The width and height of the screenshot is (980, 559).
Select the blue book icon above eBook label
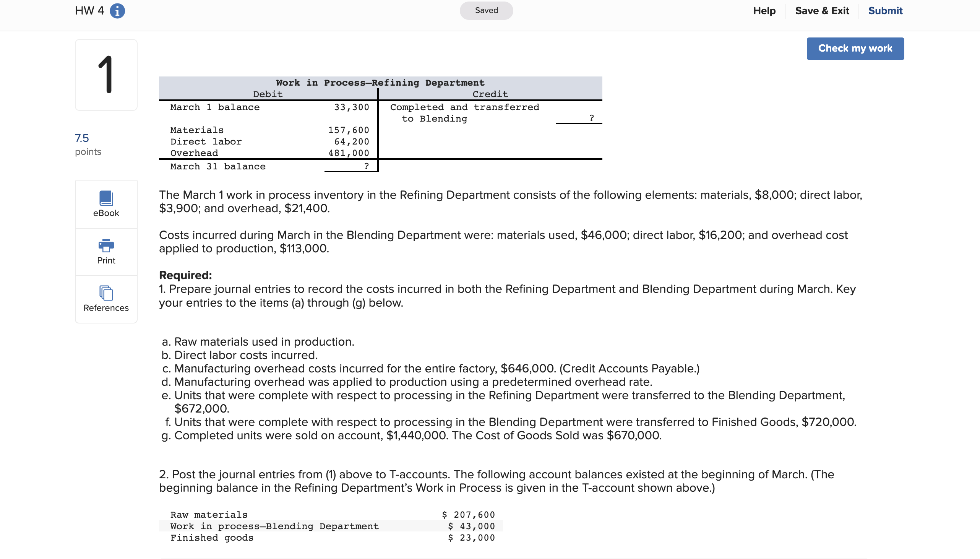tap(106, 198)
